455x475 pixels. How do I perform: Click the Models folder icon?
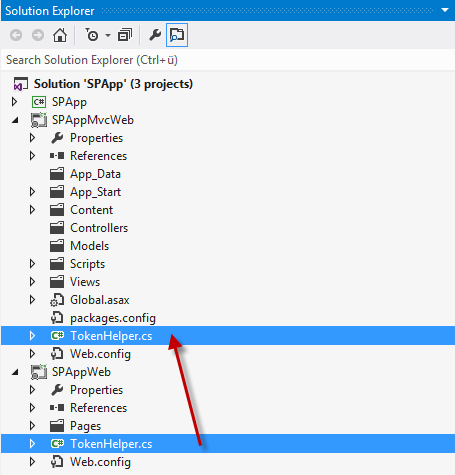click(57, 246)
